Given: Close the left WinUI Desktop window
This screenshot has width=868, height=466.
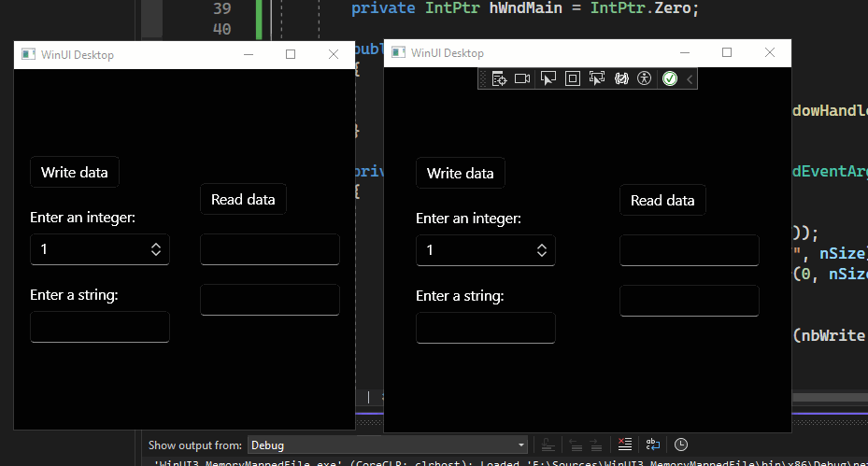Looking at the screenshot, I should pyautogui.click(x=334, y=54).
